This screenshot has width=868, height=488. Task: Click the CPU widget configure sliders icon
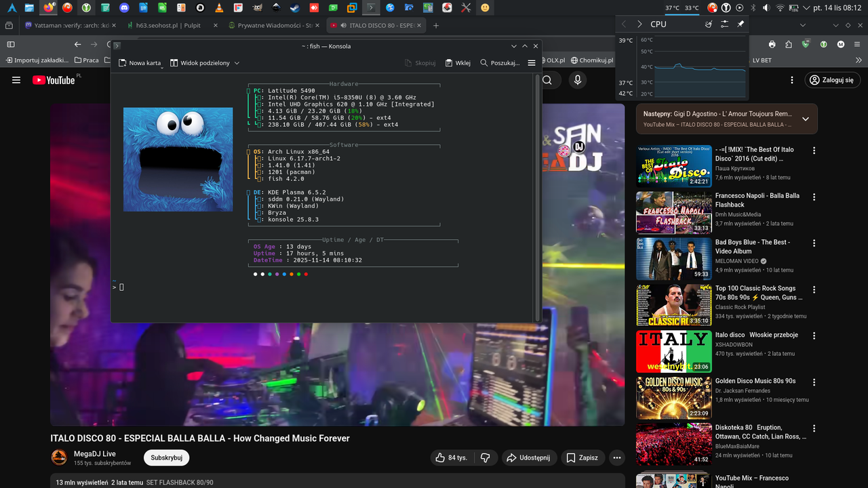pyautogui.click(x=724, y=24)
